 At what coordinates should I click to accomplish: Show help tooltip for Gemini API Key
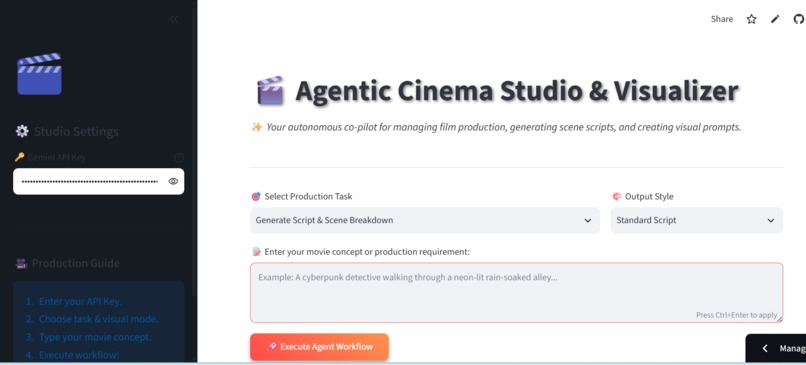[178, 157]
